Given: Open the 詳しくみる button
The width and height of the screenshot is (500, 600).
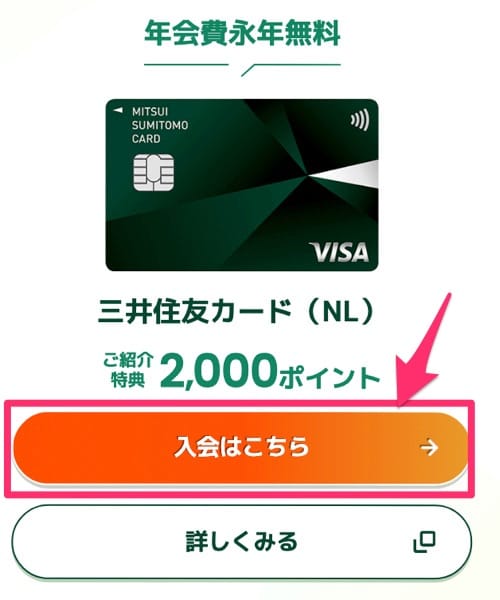Looking at the screenshot, I should (x=241, y=541).
